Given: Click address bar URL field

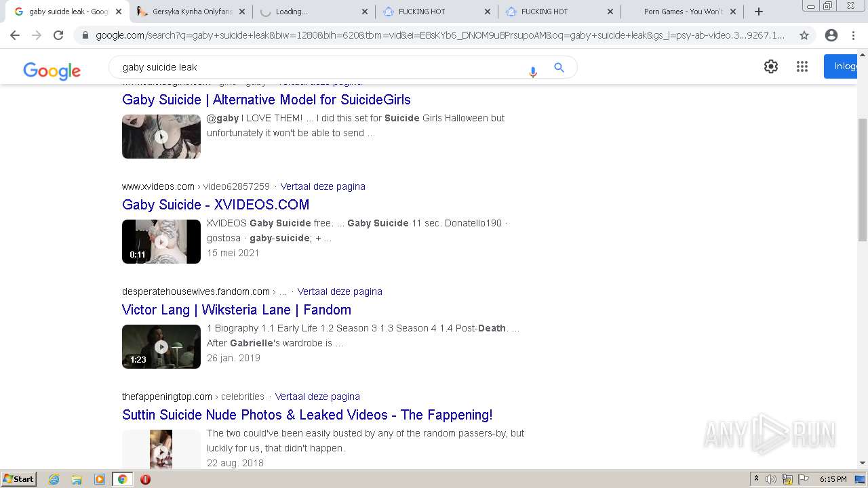Looking at the screenshot, I should (439, 35).
